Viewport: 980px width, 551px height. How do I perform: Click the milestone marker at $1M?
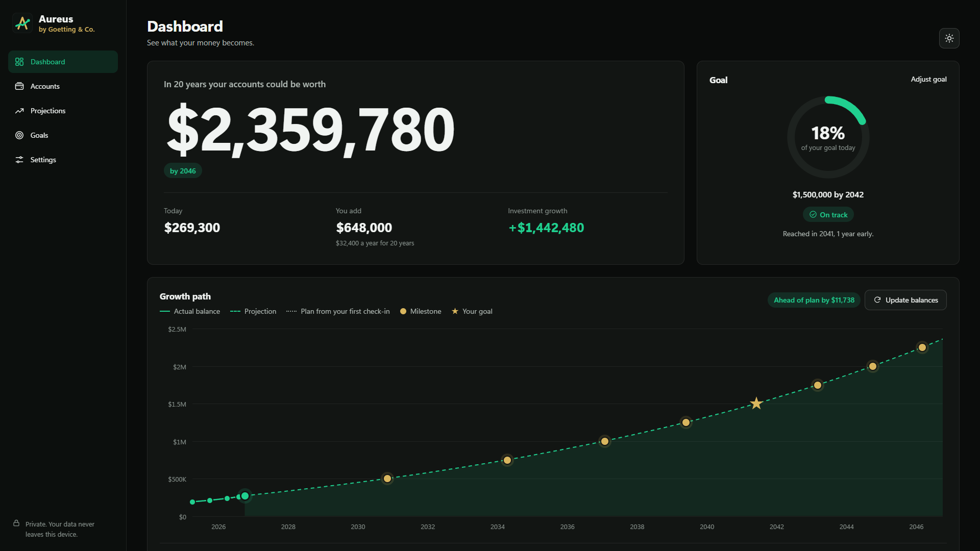604,441
